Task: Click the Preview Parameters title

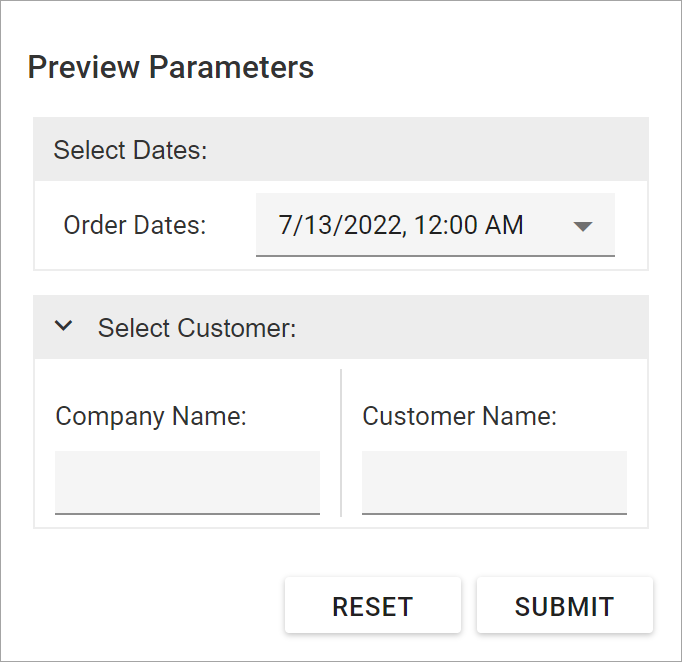Action: (171, 67)
